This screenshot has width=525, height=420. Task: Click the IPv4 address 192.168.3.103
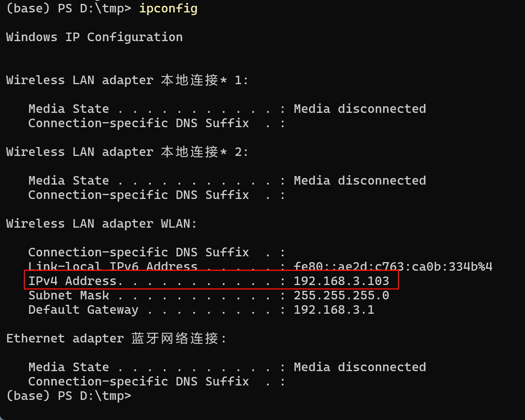[x=341, y=281]
